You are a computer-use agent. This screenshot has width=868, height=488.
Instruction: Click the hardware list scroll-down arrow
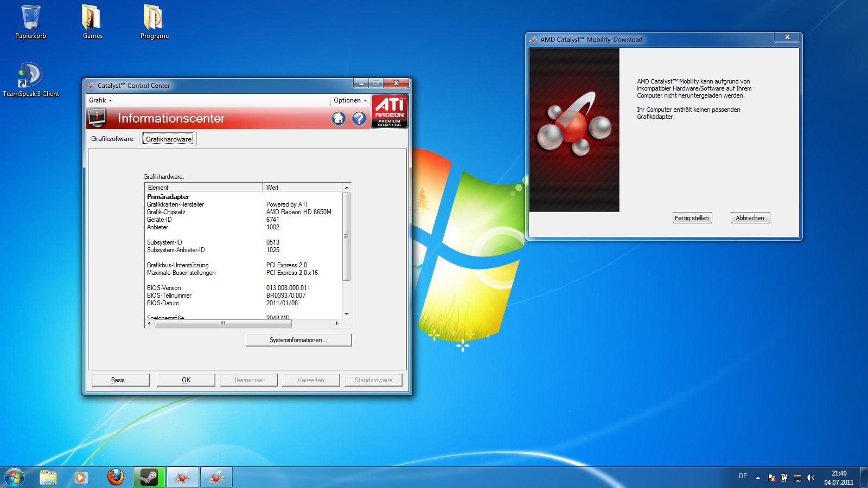(346, 314)
